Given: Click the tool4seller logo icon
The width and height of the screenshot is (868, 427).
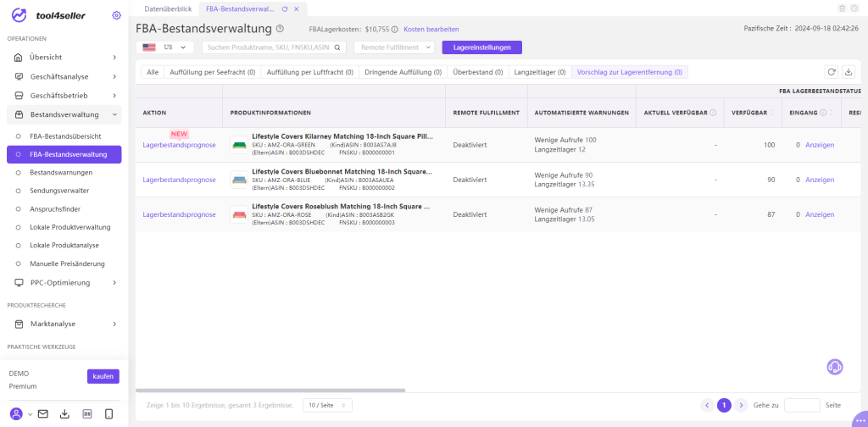Looking at the screenshot, I should coord(19,15).
